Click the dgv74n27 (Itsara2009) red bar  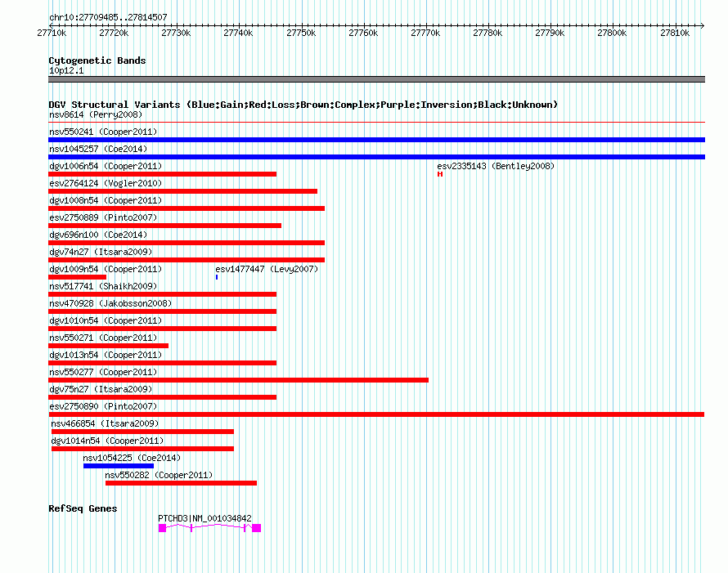(186, 260)
